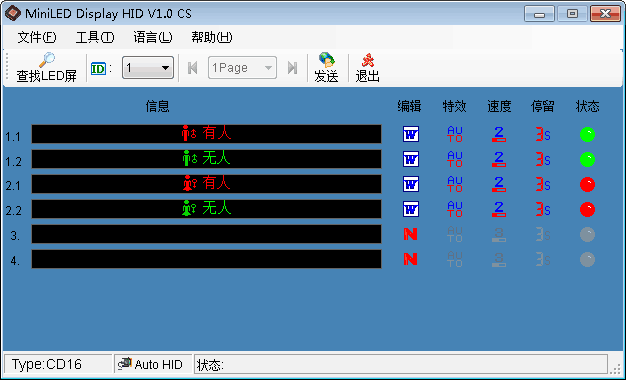Open the 1Page selector dropdown
Viewport: 626px width, 380px height.
coord(242,67)
